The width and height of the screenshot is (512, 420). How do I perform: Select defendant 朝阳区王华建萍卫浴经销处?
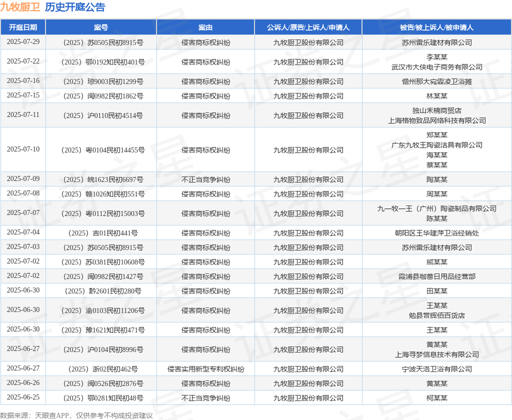coord(437,233)
